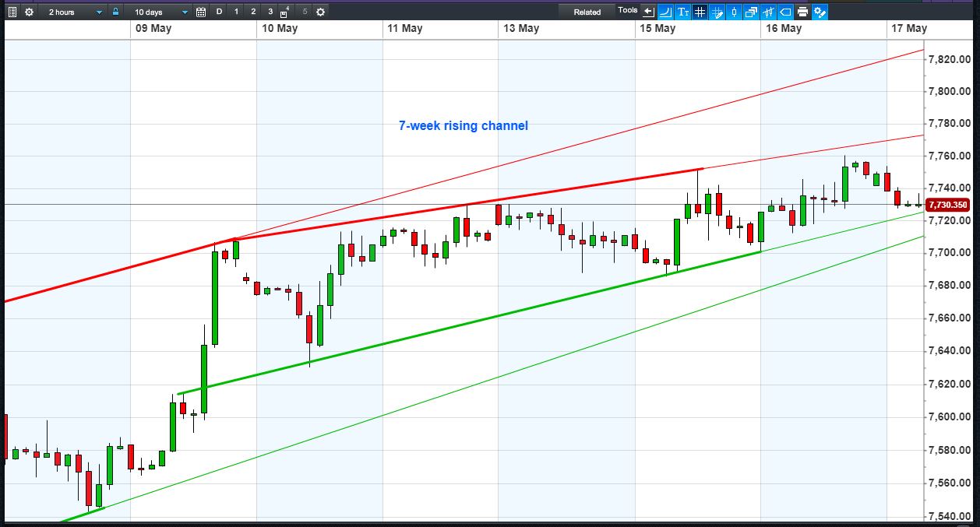Click the 7,760.00 price axis label
The image size is (980, 527).
click(950, 156)
